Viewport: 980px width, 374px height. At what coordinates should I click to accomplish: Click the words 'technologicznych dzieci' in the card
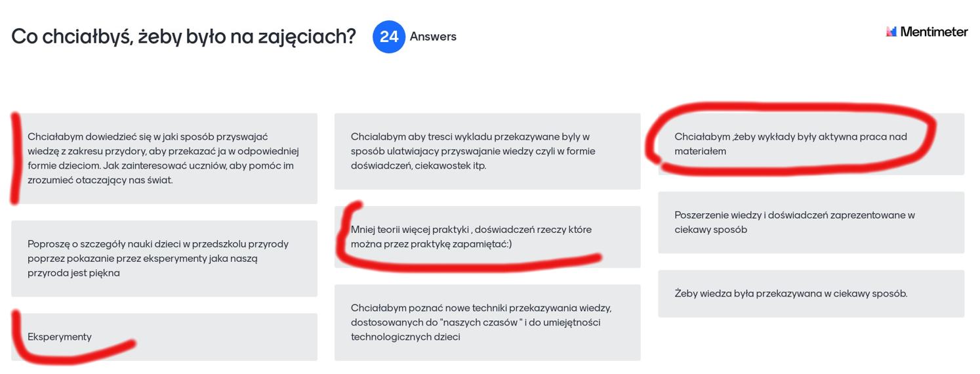pyautogui.click(x=405, y=337)
